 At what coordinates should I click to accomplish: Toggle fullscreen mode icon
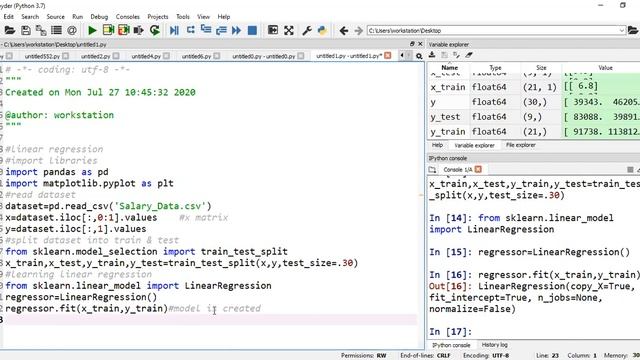[289, 30]
